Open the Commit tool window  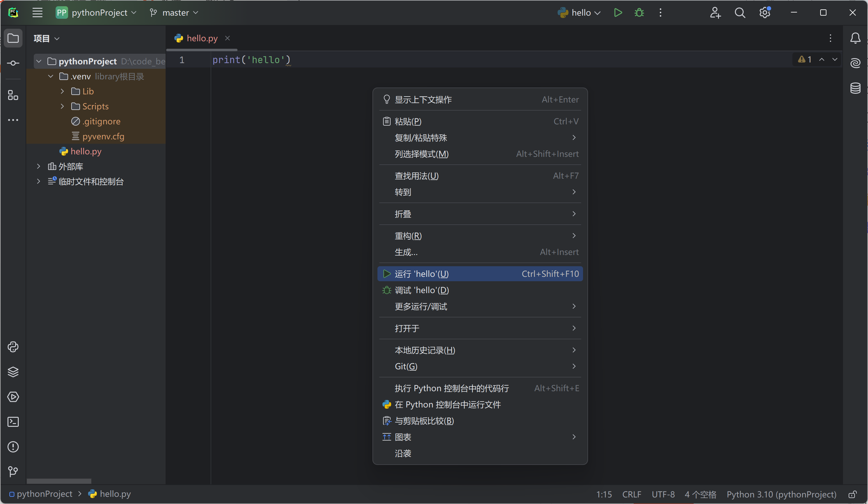pyautogui.click(x=13, y=63)
